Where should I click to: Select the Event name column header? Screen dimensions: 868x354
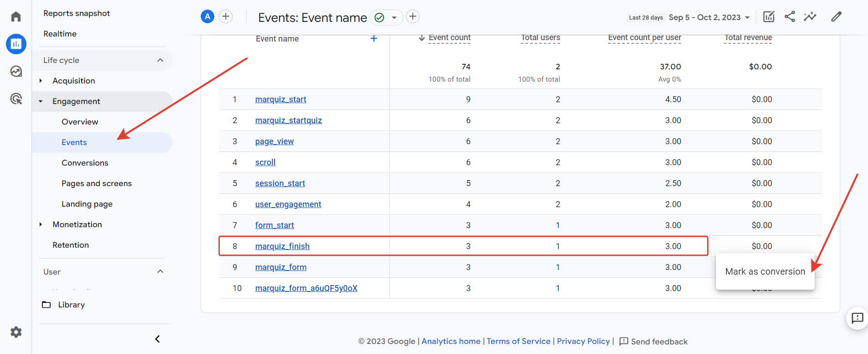(x=277, y=39)
